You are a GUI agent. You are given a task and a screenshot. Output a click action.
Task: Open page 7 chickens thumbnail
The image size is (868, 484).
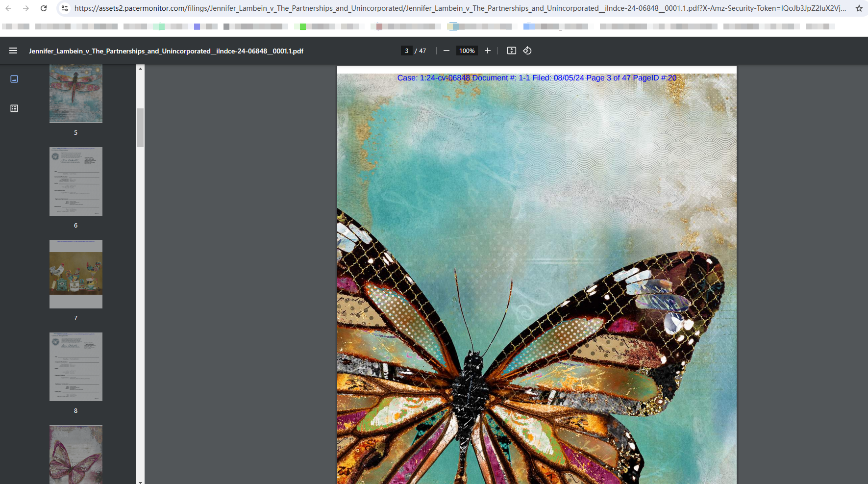(x=76, y=274)
